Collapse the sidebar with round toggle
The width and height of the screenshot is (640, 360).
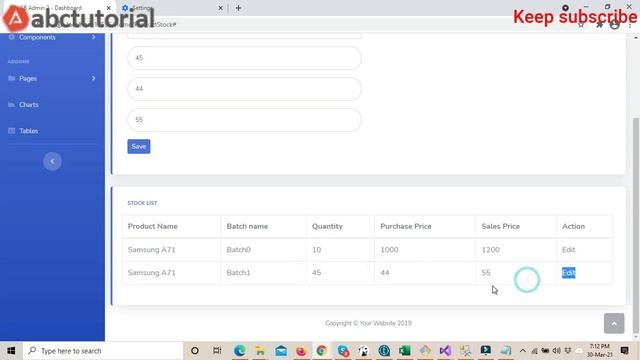pyautogui.click(x=52, y=162)
